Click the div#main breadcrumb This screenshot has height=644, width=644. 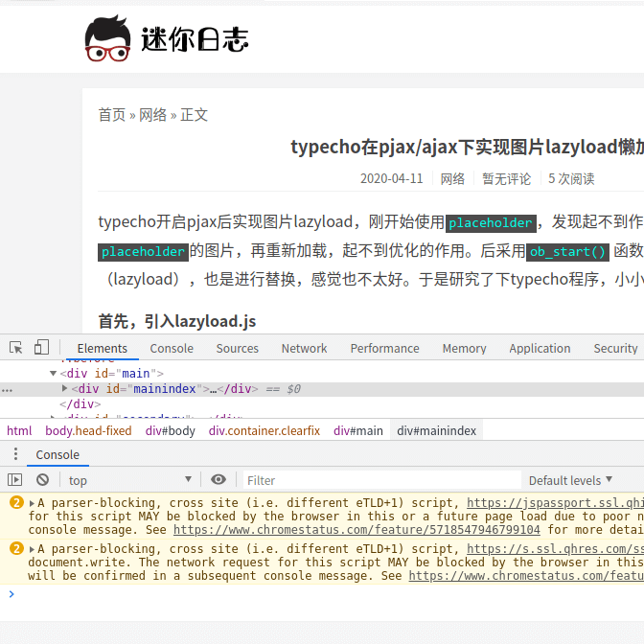[358, 430]
